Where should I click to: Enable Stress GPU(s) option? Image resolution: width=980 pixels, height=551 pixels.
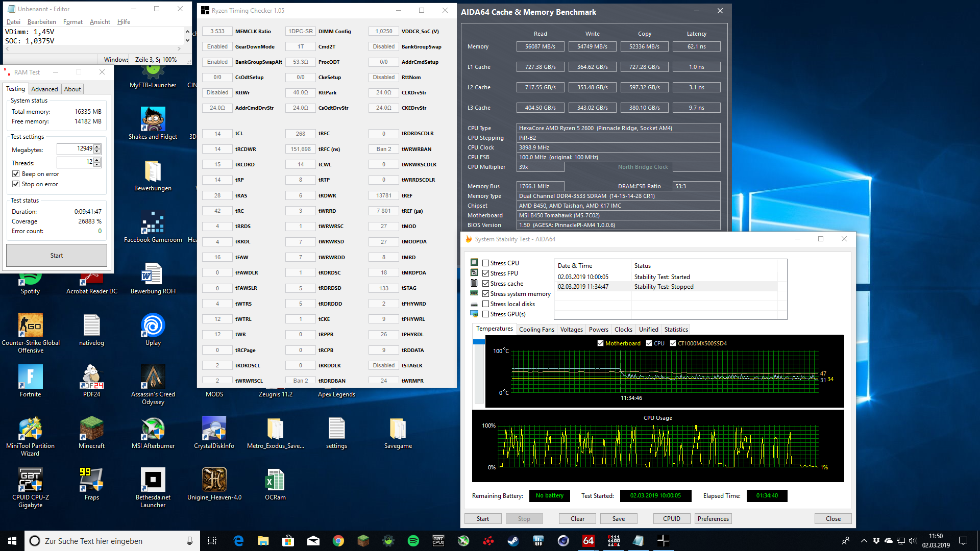coord(486,314)
